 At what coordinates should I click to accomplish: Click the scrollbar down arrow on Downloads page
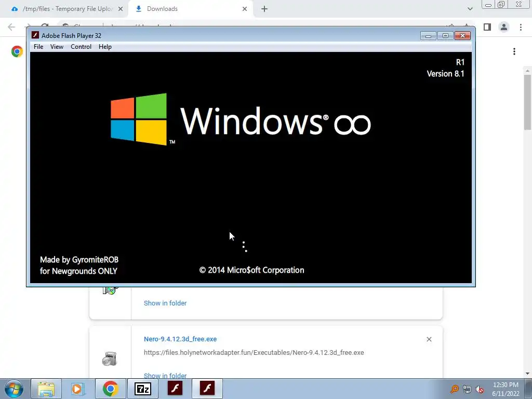pos(527,374)
